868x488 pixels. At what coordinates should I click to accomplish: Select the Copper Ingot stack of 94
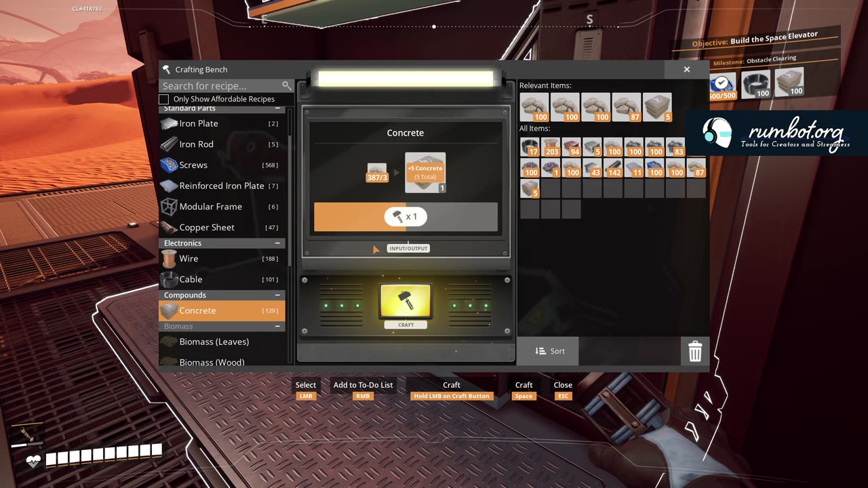pos(572,147)
